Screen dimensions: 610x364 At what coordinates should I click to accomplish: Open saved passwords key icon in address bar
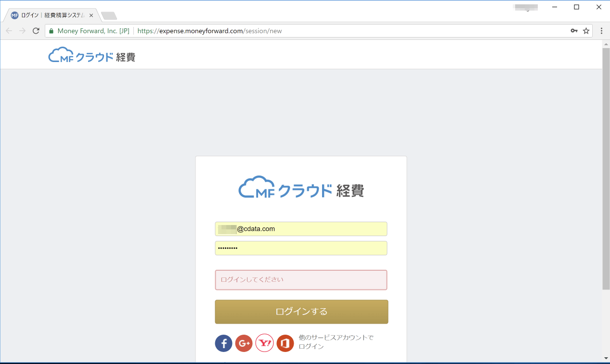(x=574, y=31)
